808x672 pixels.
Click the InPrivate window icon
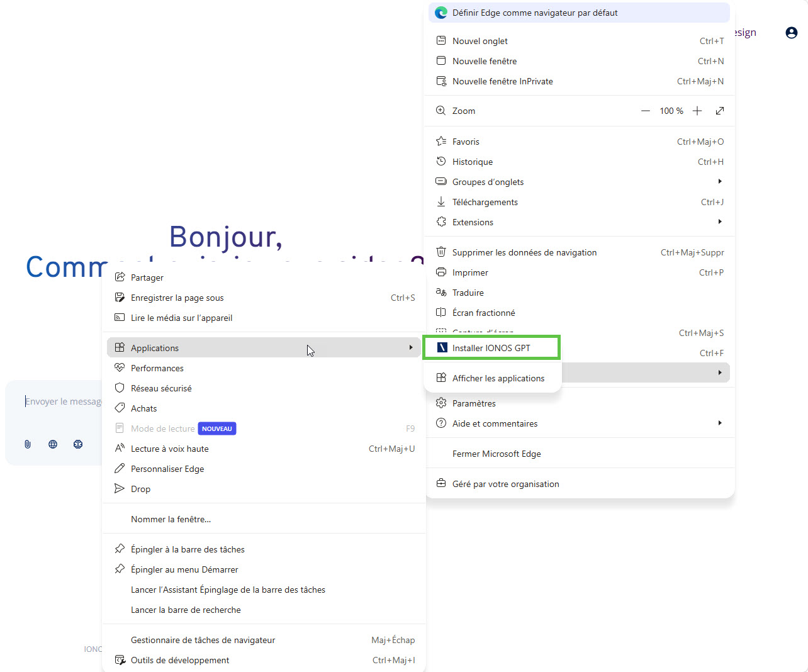click(441, 81)
